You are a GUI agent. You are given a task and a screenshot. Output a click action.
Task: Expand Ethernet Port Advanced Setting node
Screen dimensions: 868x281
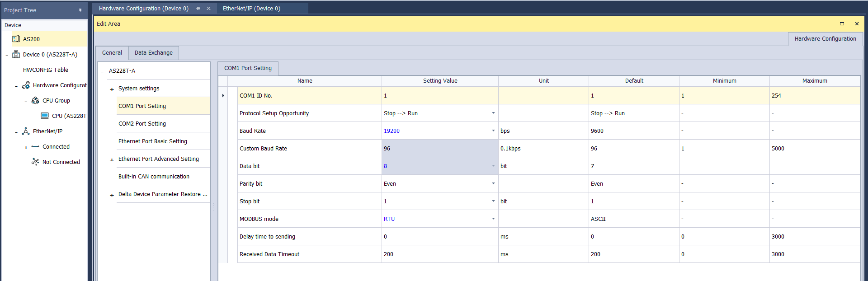(x=112, y=159)
